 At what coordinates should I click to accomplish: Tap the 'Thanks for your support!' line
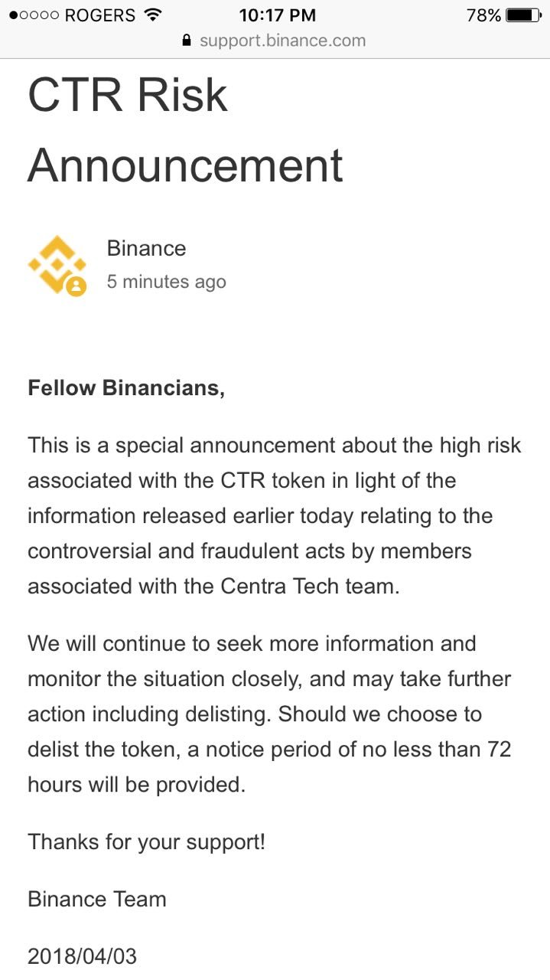pos(146,842)
